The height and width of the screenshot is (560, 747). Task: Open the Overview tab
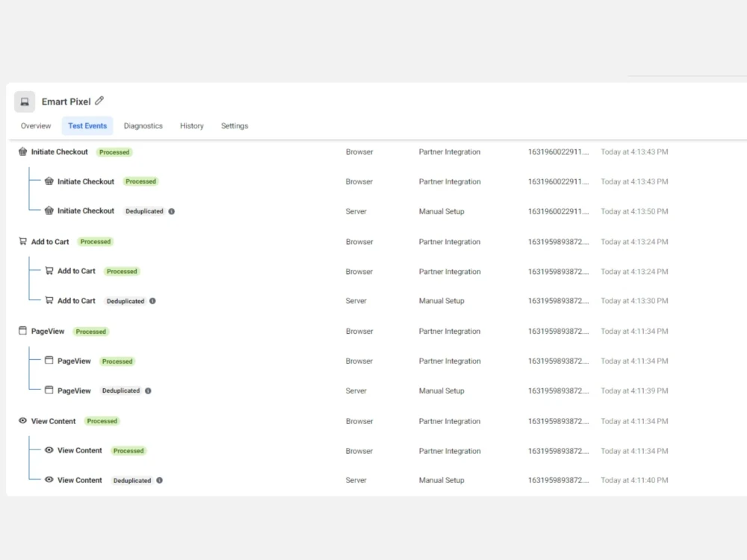[x=36, y=125]
